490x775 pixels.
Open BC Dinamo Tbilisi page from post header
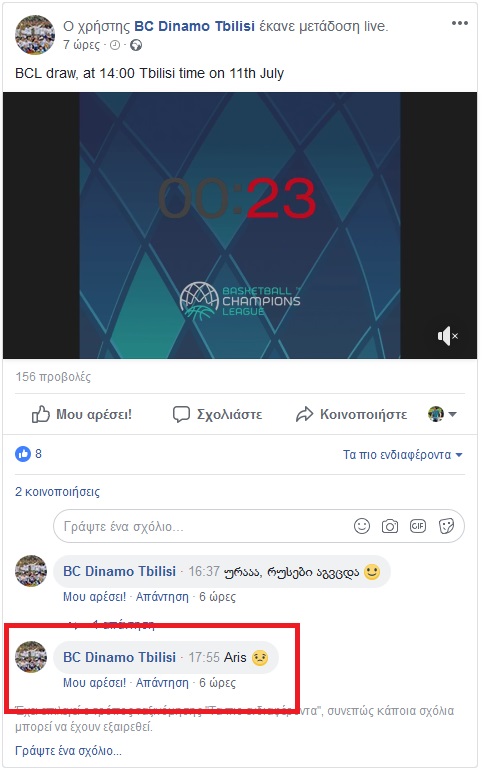tap(195, 26)
